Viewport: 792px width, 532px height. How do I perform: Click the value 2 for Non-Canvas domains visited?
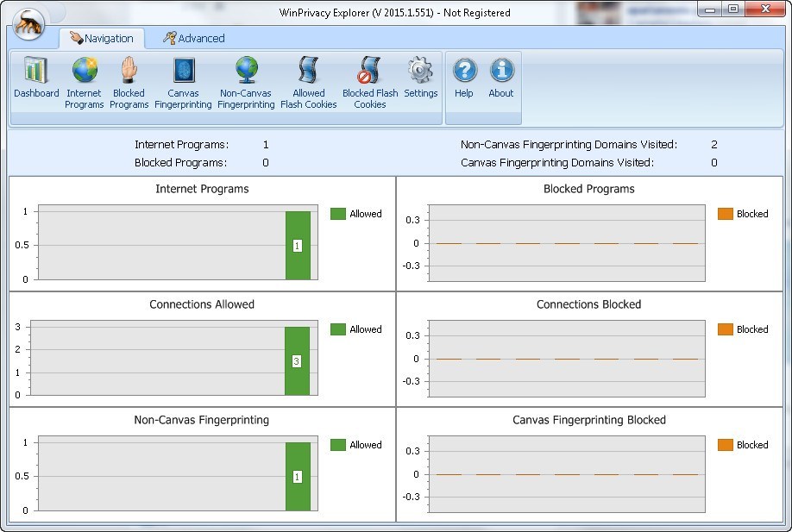[x=714, y=145]
